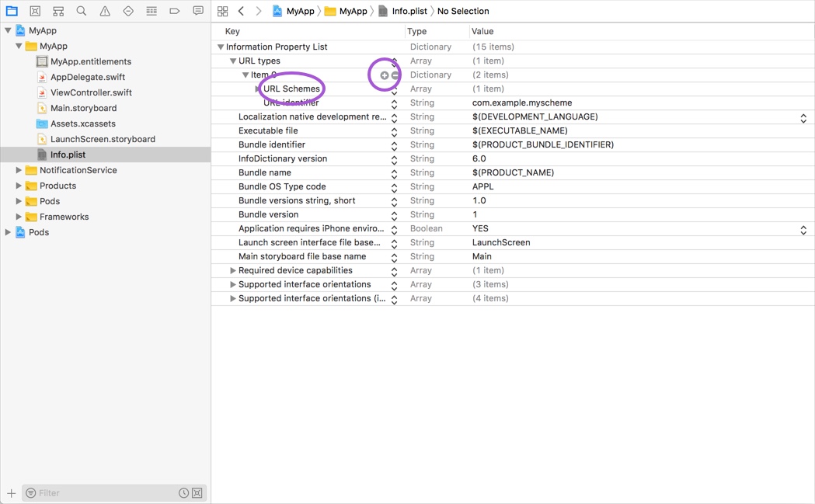Viewport: 815px width, 504px height.
Task: Expand the first Supported interface orientations row
Action: 233,285
